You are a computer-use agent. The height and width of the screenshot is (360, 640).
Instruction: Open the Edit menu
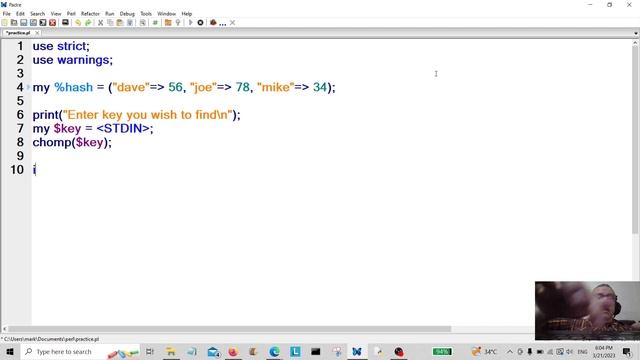coord(20,13)
